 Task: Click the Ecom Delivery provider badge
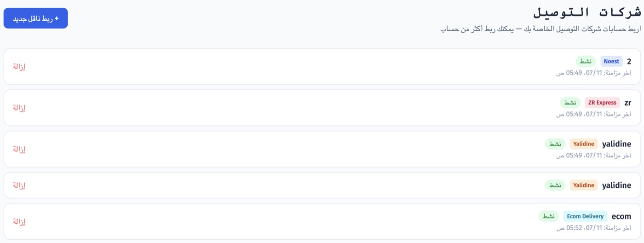click(x=585, y=216)
